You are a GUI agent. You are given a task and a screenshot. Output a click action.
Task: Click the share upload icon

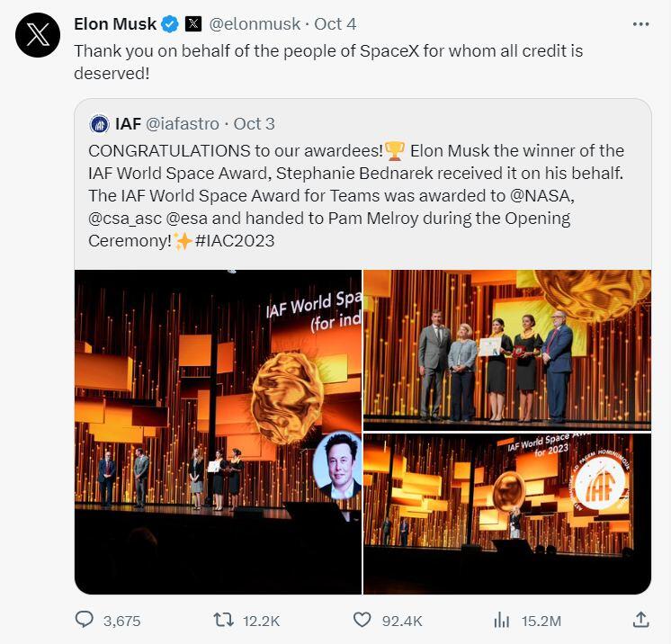click(640, 620)
